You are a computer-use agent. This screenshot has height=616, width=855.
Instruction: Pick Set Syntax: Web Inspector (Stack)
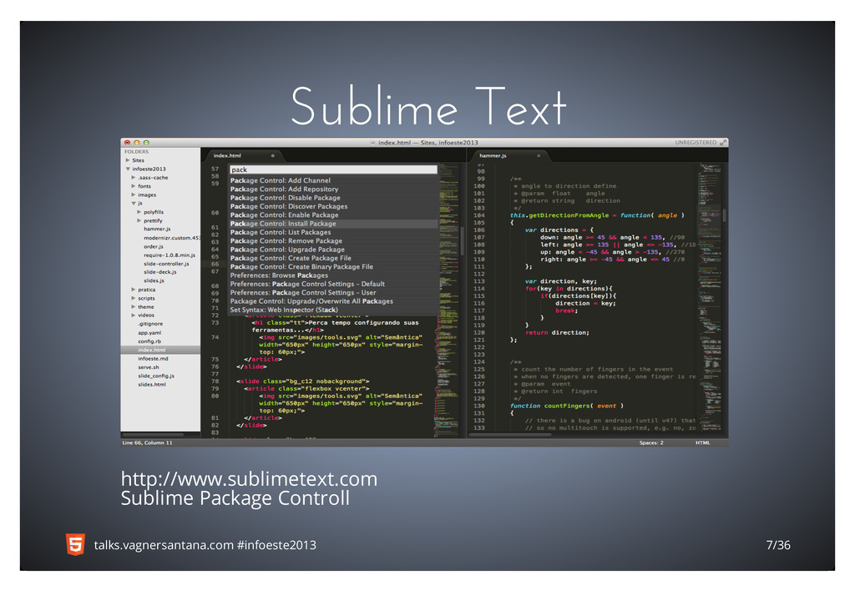pyautogui.click(x=333, y=311)
